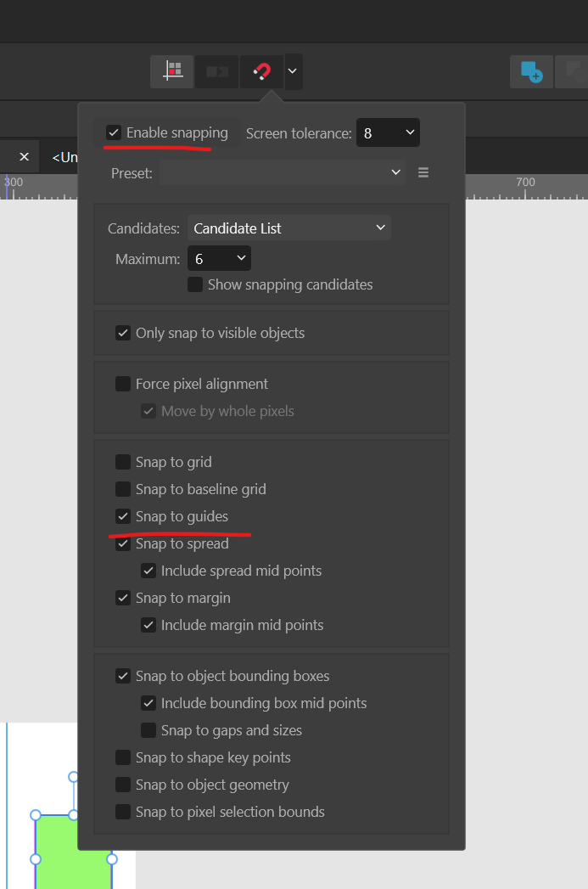
Task: Open the Maximum candidates dropdown
Action: (x=219, y=258)
